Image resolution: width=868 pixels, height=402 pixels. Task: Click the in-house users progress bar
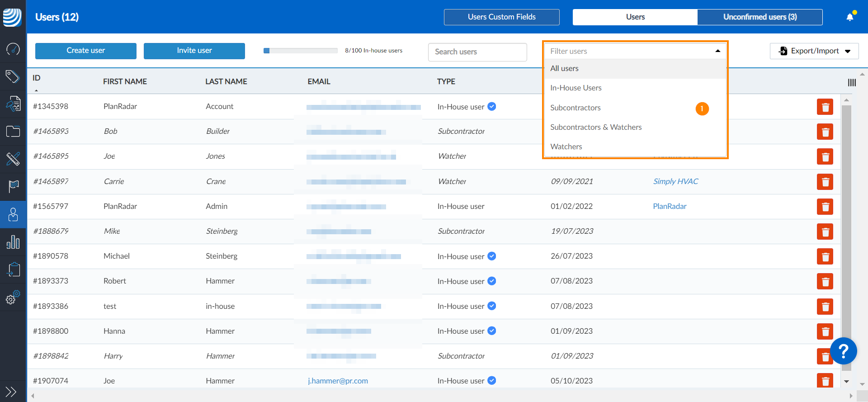[301, 51]
